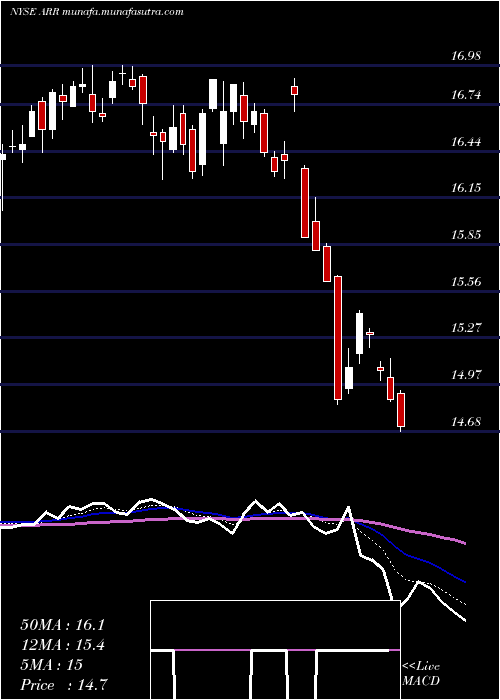Image resolution: width=500 pixels, height=700 pixels.
Task: Click the tallest red candle falling to 14.9
Action: (338, 338)
